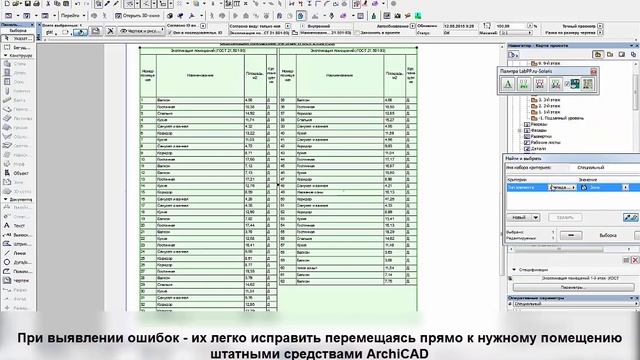Click the third icon in LabPP Solaris palette

tap(540, 84)
